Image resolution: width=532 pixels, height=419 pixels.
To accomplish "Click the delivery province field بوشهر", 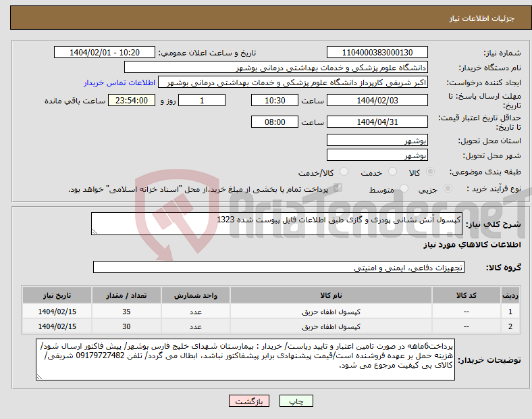I will click(377, 141).
